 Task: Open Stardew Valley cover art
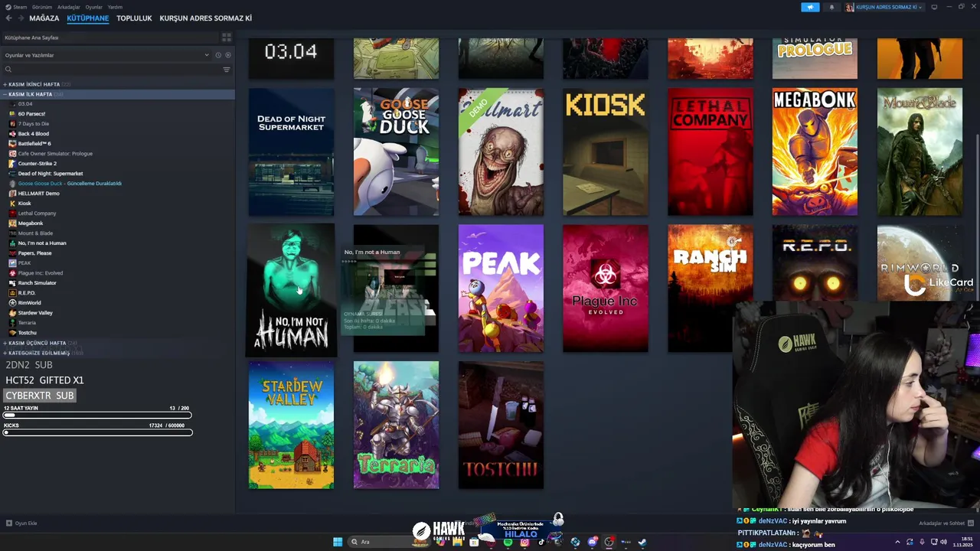click(291, 425)
